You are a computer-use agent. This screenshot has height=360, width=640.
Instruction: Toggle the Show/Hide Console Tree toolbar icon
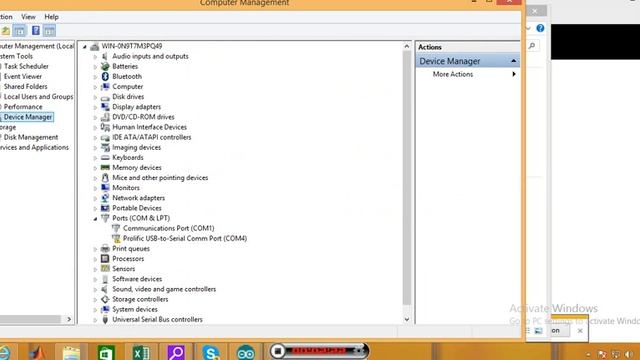coord(19,31)
